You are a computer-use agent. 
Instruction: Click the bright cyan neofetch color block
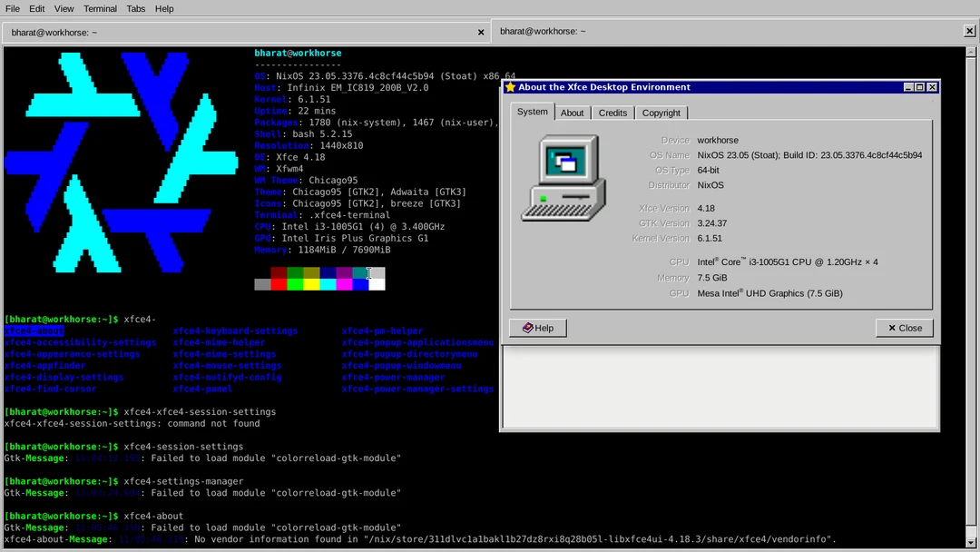point(328,284)
